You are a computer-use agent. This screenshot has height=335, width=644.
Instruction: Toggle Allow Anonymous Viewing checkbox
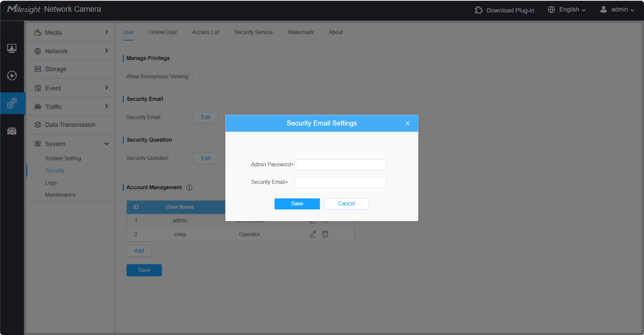click(196, 77)
